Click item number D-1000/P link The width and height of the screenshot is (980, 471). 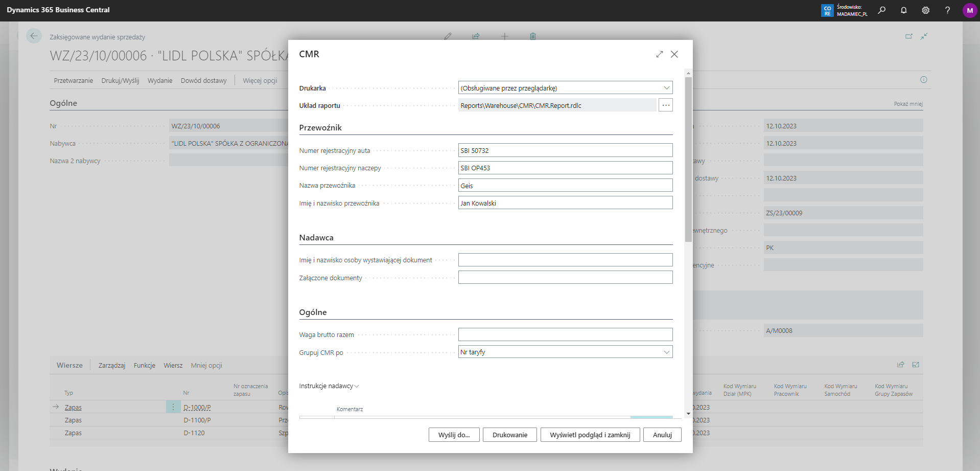(197, 408)
